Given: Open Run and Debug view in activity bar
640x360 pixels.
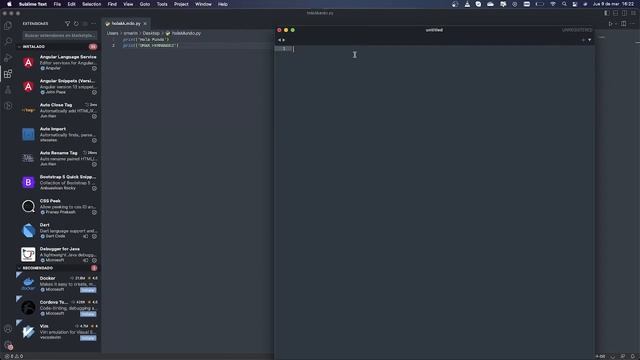Looking at the screenshot, I should [x=8, y=58].
